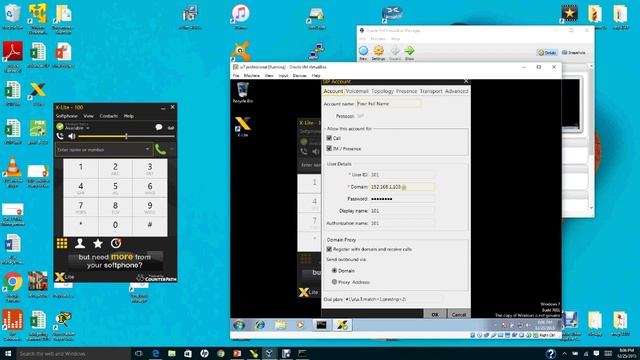640x360 pixels.
Task: Expand the dial entry dropdown arrow
Action: (x=147, y=149)
